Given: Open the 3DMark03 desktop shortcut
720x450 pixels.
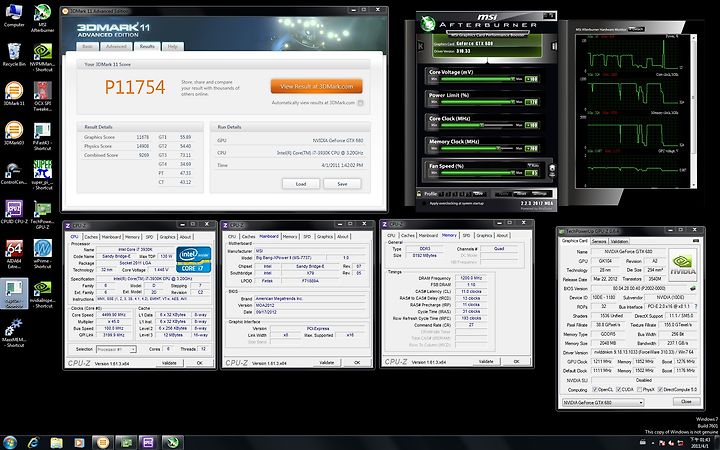Looking at the screenshot, I should click(14, 133).
